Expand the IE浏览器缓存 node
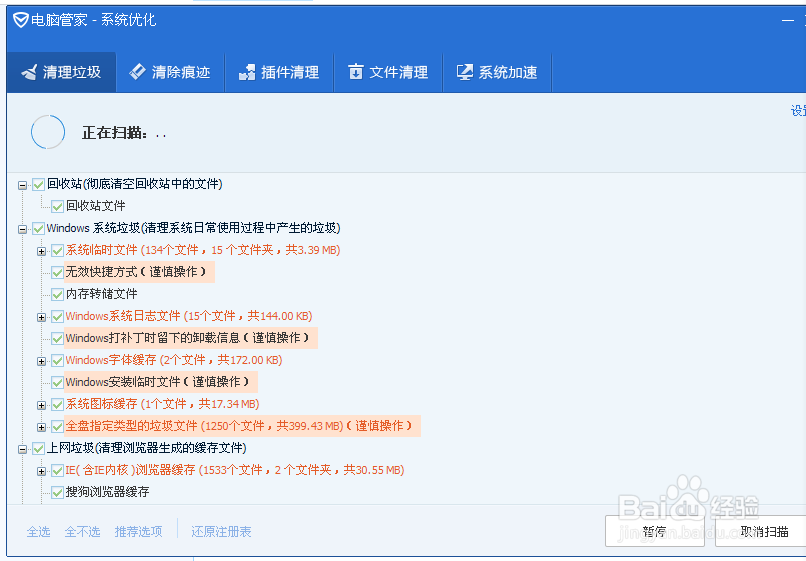 (x=42, y=471)
